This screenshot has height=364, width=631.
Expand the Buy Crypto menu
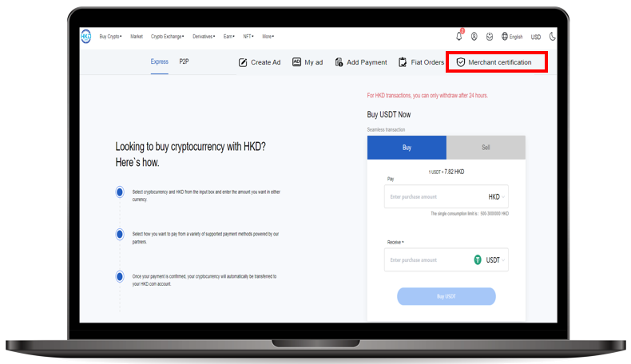click(110, 37)
